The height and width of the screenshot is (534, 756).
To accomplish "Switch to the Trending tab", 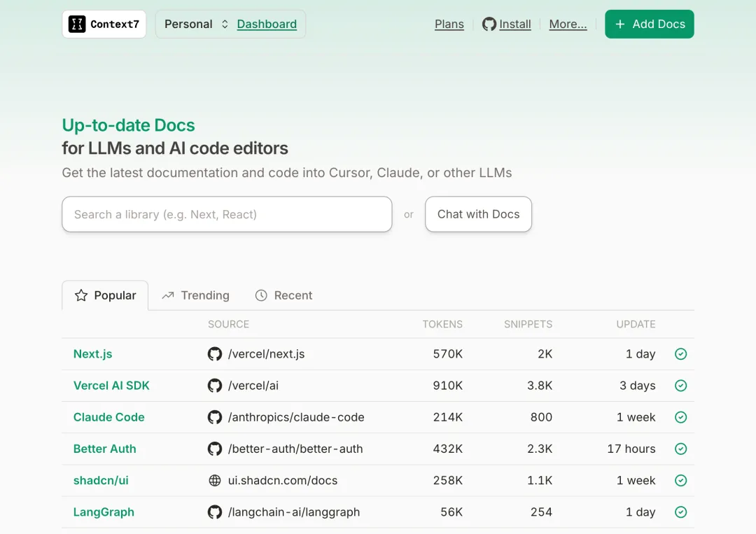I will pyautogui.click(x=196, y=295).
